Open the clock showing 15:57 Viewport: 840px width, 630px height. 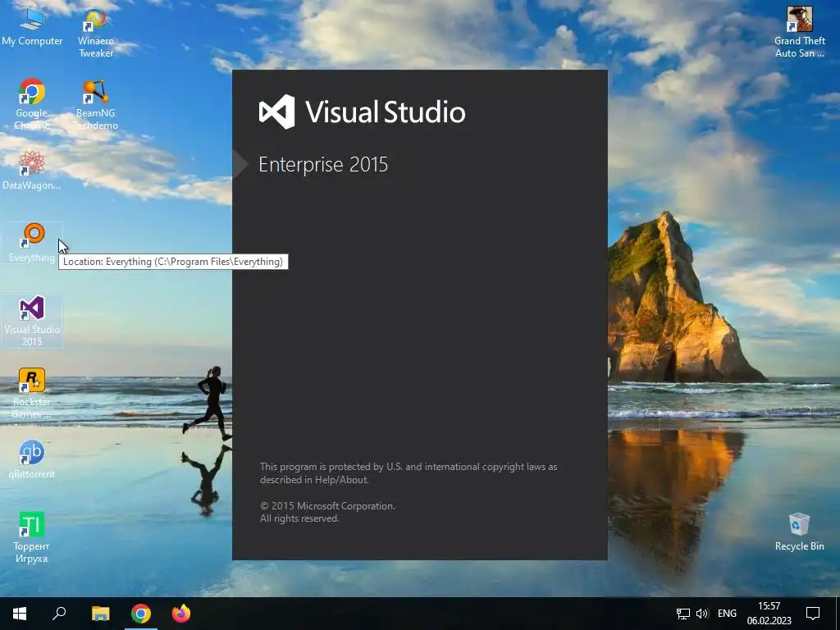769,614
